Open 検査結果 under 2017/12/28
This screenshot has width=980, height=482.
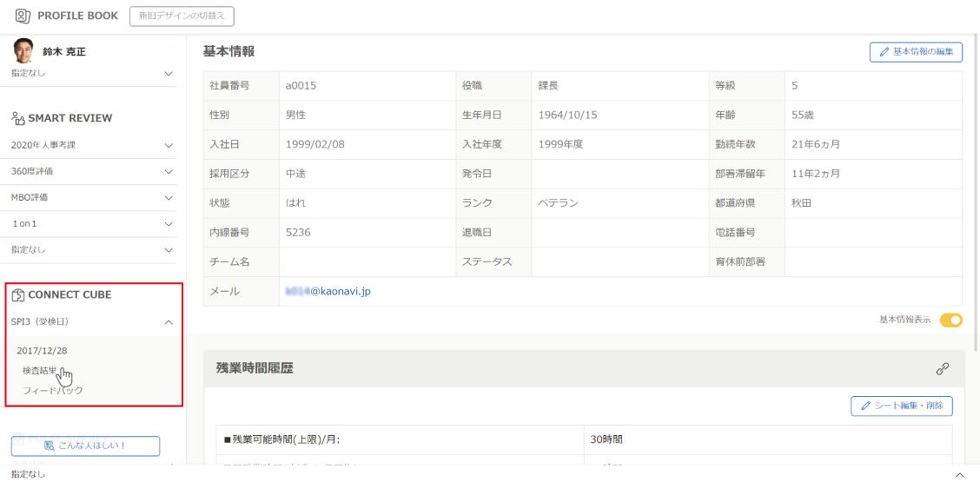coord(40,371)
